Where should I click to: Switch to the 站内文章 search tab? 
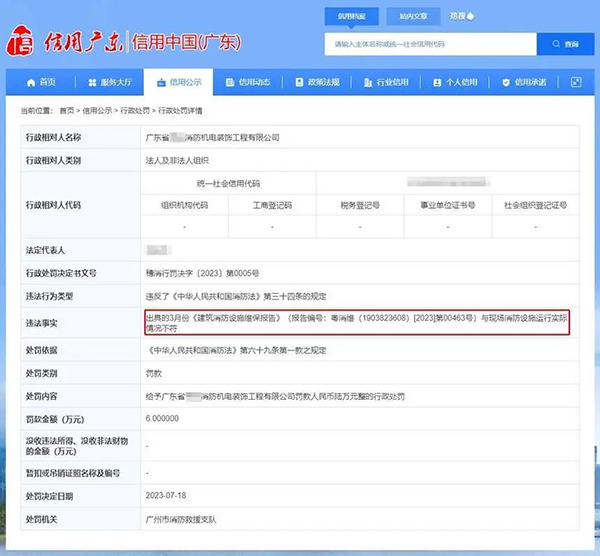[x=413, y=16]
